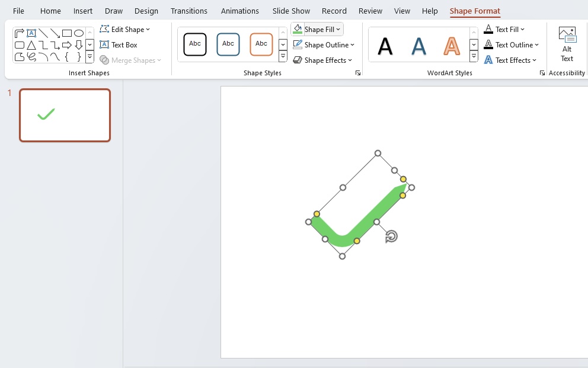Screen dimensions: 588x368
Task: Open the Help tab
Action: click(430, 11)
